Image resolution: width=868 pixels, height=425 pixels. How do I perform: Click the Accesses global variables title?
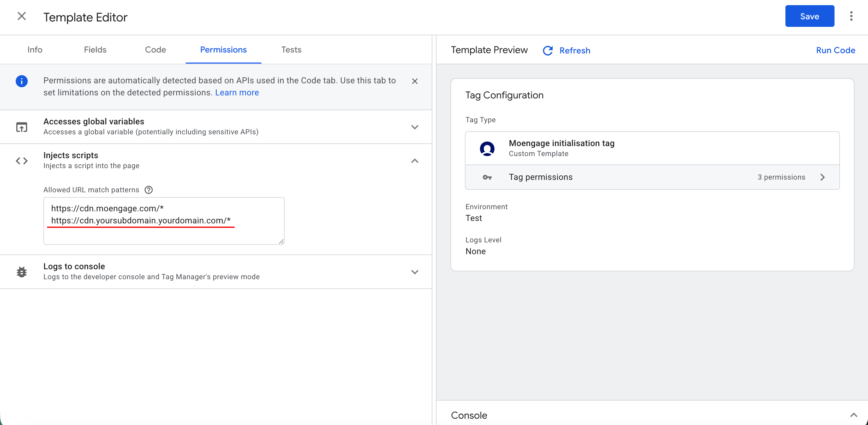click(x=94, y=121)
